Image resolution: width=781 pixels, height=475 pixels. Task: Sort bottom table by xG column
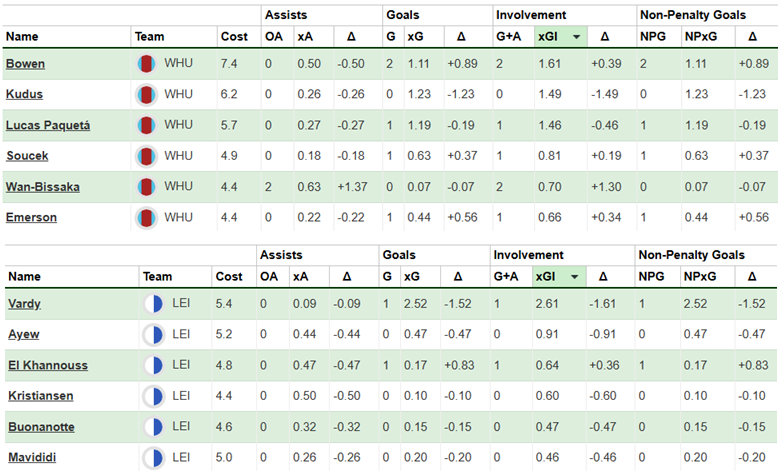click(414, 277)
